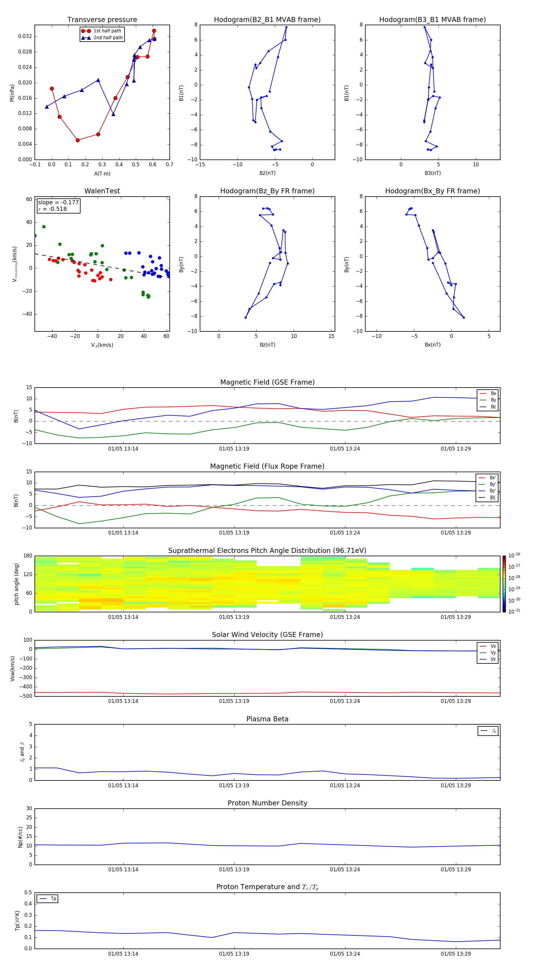Image resolution: width=535 pixels, height=980 pixels.
Task: Click '01/05 13:19' tick under Plasma Beta plot
Action: [x=234, y=785]
